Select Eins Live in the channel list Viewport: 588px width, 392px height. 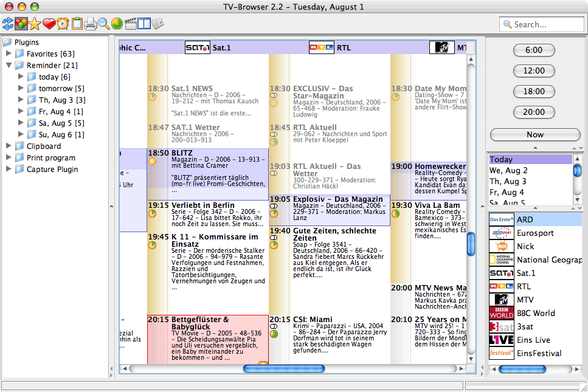click(535, 340)
